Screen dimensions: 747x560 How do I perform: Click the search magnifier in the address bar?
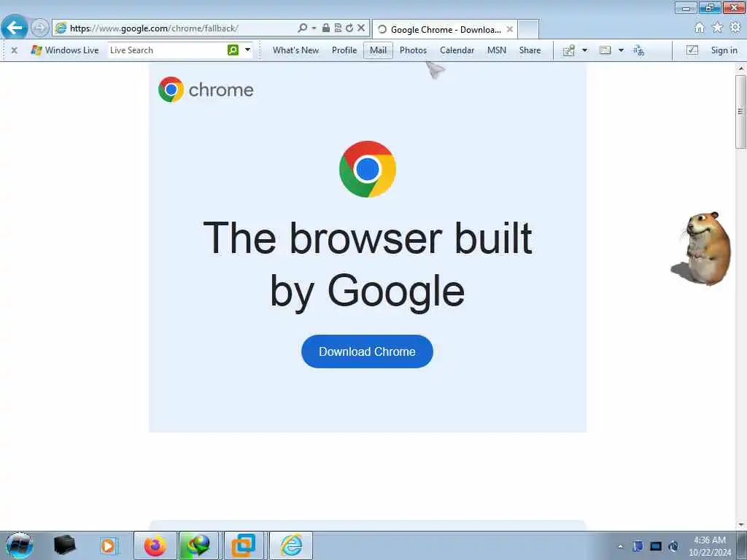coord(302,28)
